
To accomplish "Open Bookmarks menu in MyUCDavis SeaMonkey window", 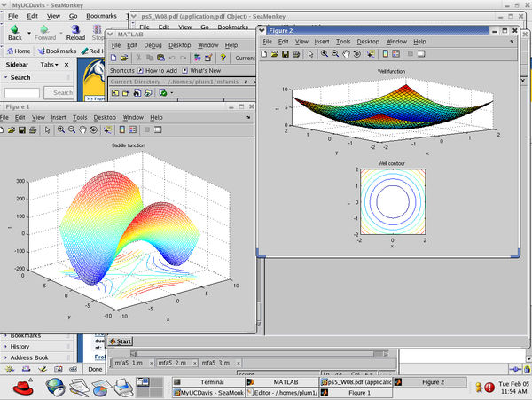I will 101,16.
